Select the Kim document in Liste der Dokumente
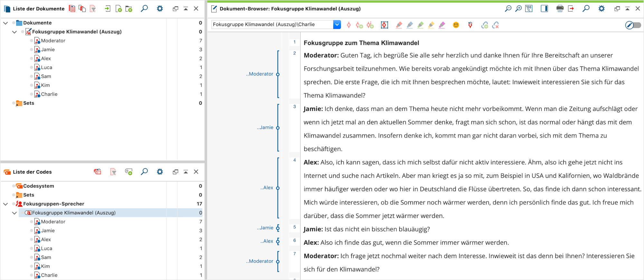This screenshot has height=280, width=644. pyautogui.click(x=45, y=85)
